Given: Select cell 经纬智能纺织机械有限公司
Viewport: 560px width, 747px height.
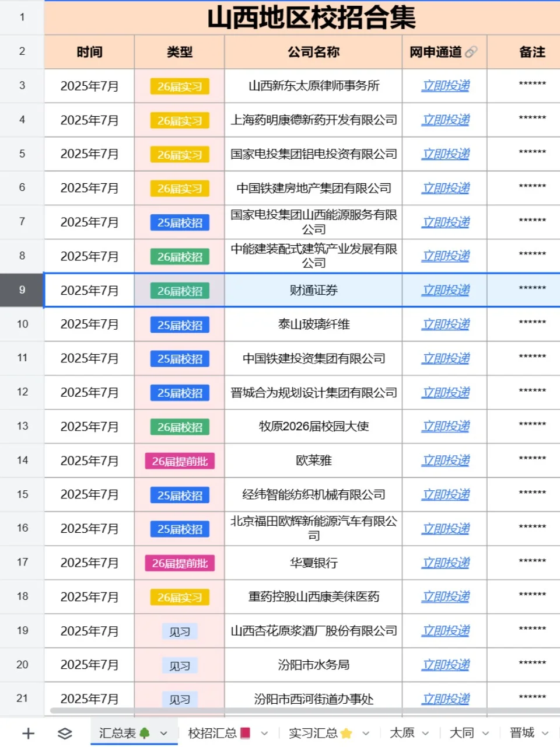Looking at the screenshot, I should click(313, 495).
